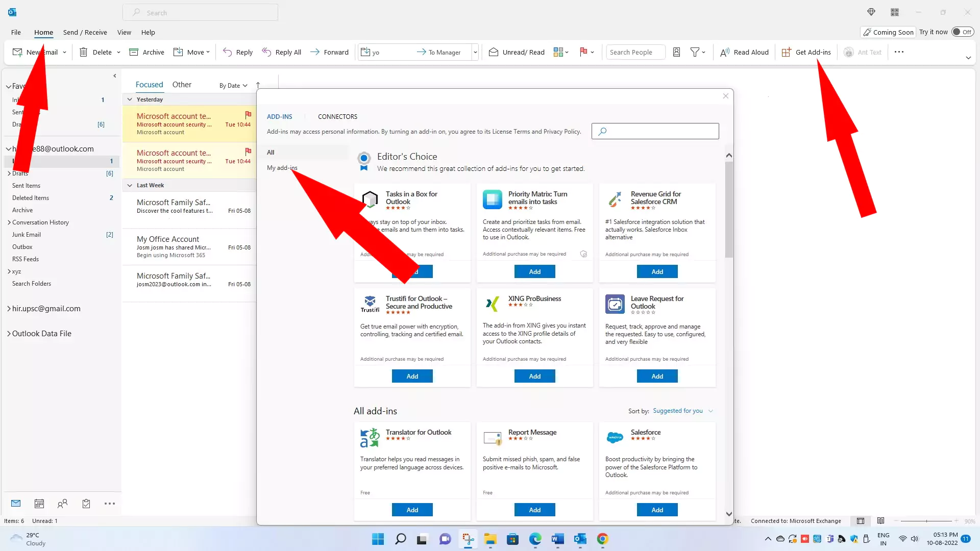Add Report Message add-in
The height and width of the screenshot is (551, 980).
point(534,510)
